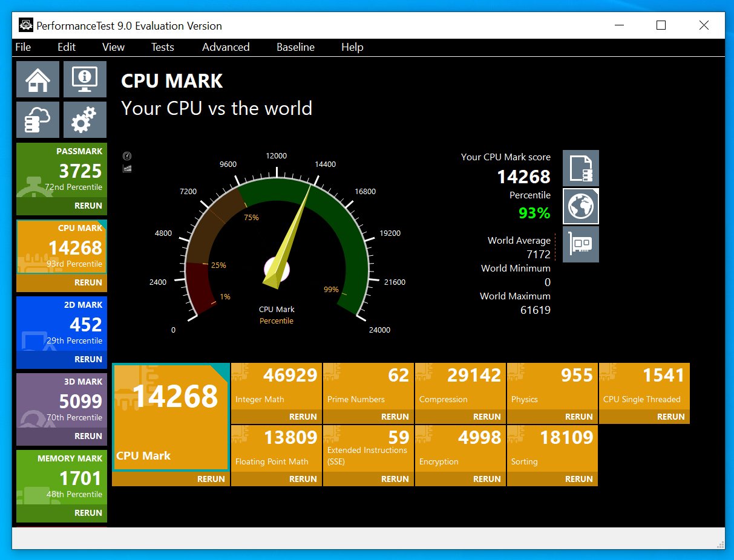Click the document-and-server baseline icon beside score
Viewport: 734px width, 560px height.
click(581, 168)
